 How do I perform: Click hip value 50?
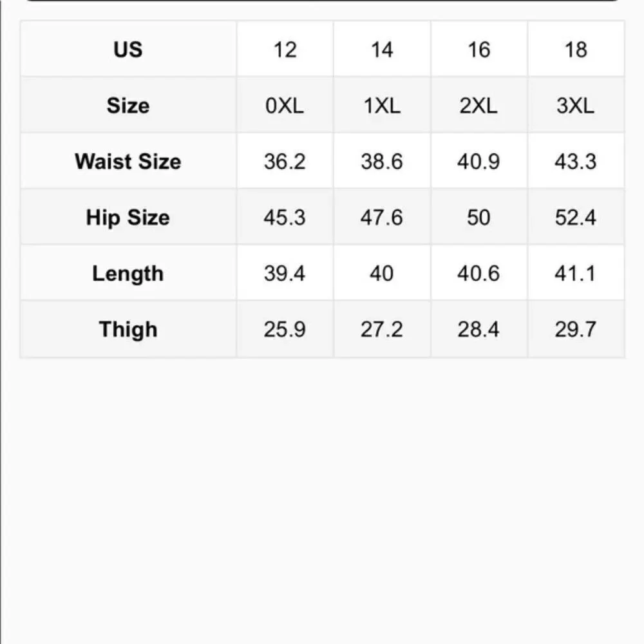(x=479, y=217)
